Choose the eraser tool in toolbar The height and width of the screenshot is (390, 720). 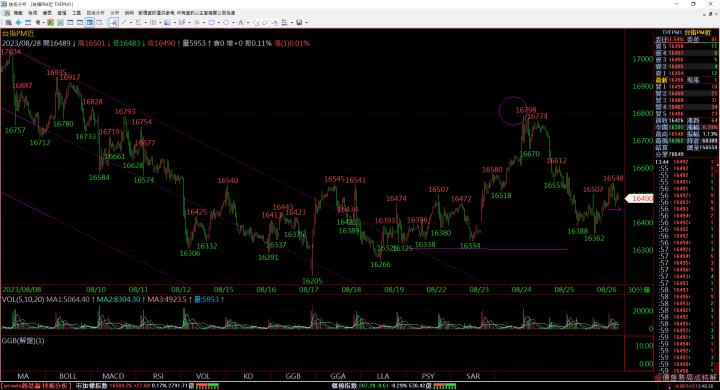(x=264, y=22)
